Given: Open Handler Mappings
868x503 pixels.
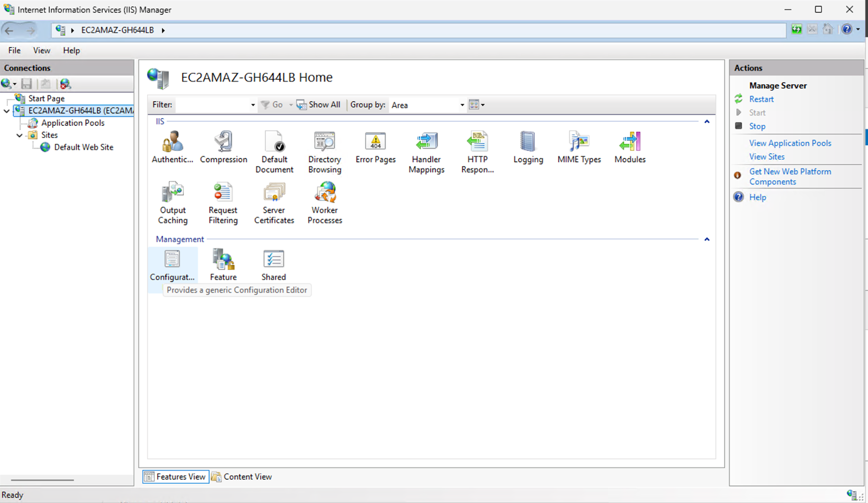Looking at the screenshot, I should 426,146.
